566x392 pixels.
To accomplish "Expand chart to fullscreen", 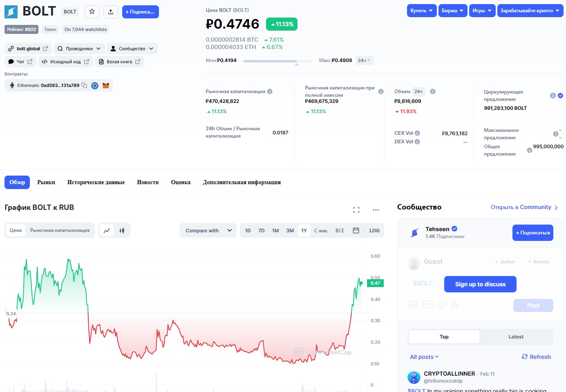I will coord(356,210).
